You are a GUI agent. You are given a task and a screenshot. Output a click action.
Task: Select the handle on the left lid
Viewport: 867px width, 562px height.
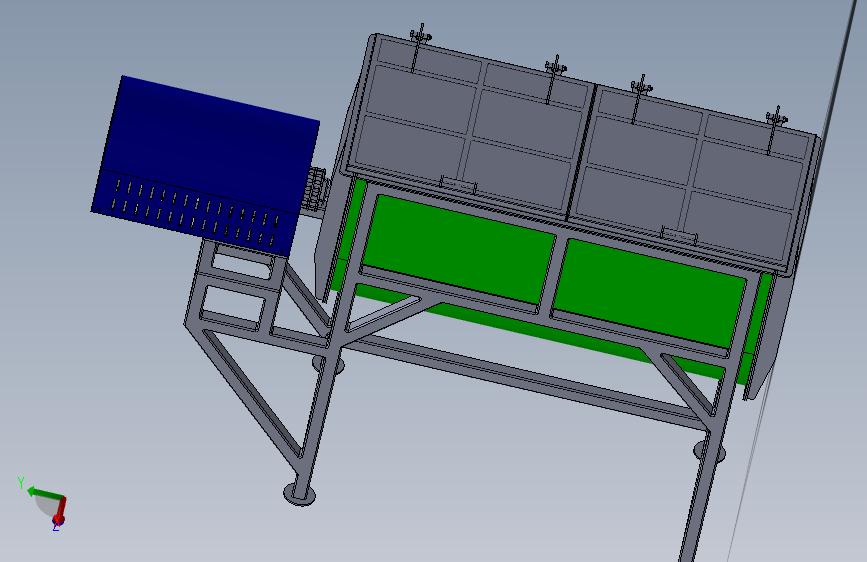coord(458,184)
